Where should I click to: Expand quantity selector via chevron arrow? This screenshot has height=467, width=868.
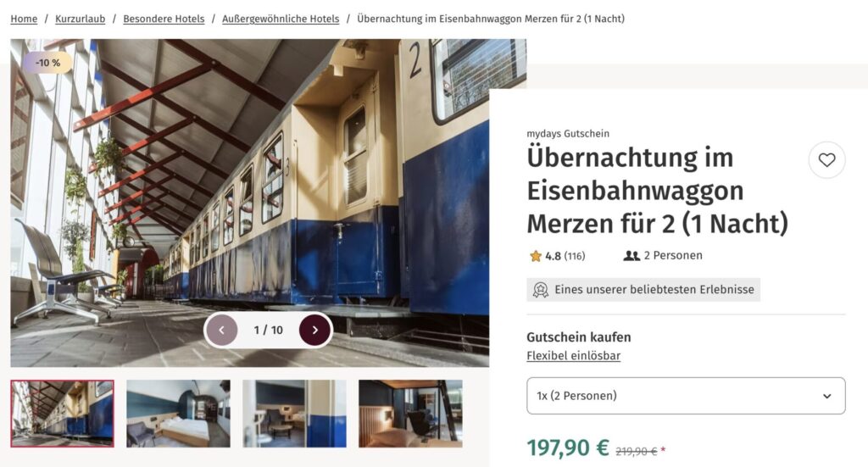[826, 396]
